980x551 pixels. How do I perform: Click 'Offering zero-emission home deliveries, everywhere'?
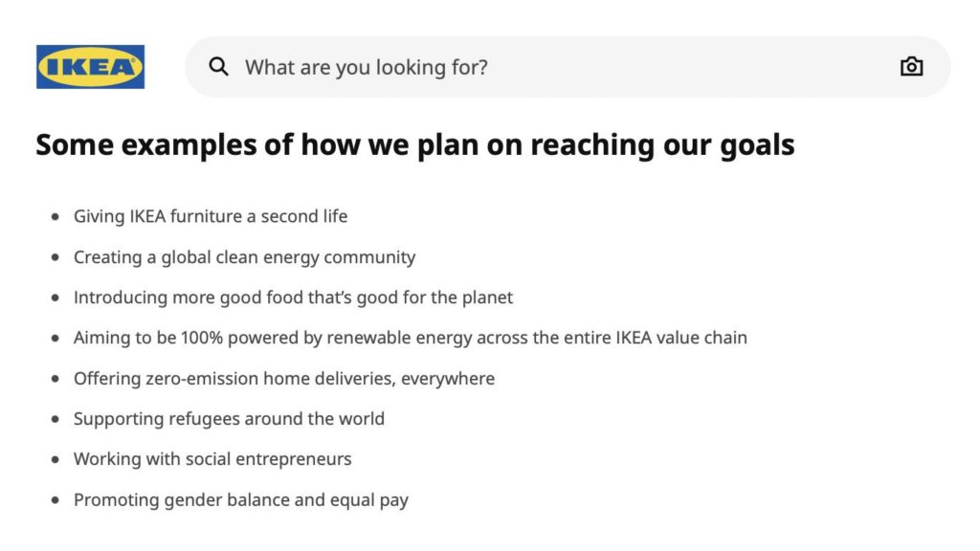(x=284, y=379)
